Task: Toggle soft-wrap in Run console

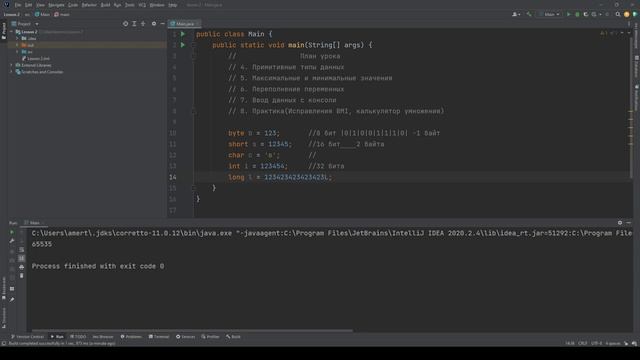Action: click(x=22, y=250)
